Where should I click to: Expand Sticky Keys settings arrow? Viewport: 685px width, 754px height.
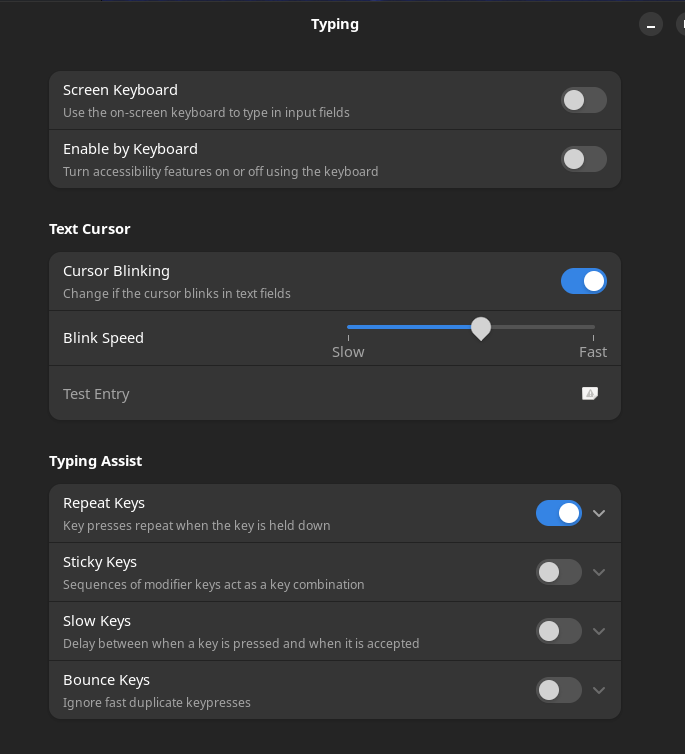(599, 572)
